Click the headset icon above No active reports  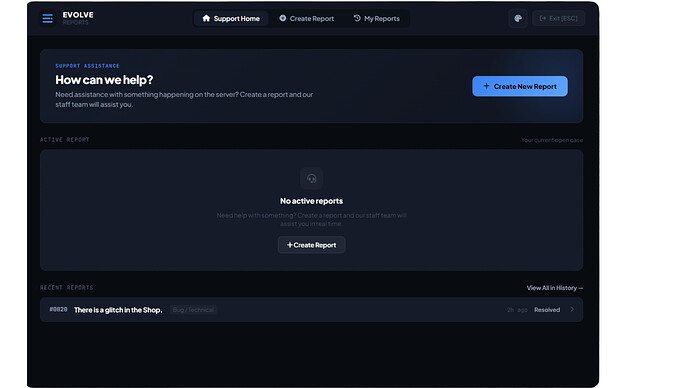[x=312, y=178]
